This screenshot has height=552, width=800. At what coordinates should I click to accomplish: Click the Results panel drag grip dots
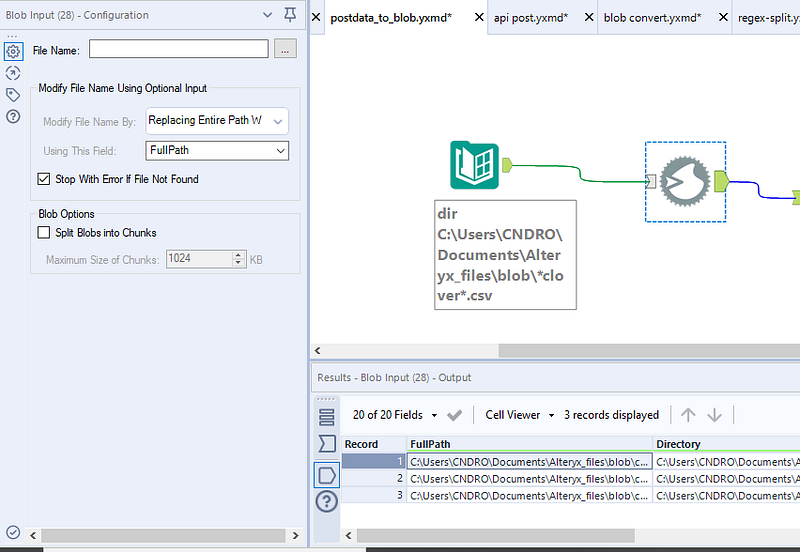[327, 399]
